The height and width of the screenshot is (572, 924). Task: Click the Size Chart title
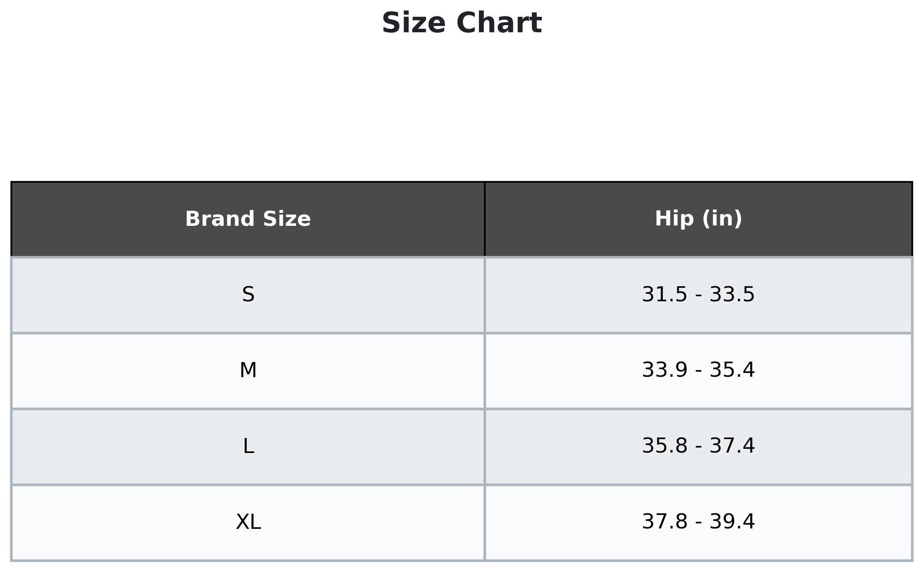click(462, 23)
